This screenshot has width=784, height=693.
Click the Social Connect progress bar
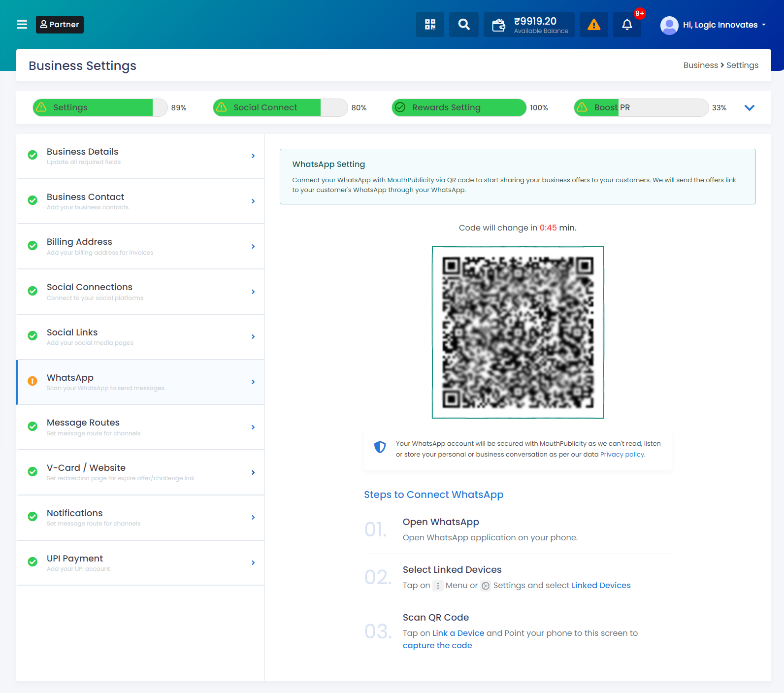(x=280, y=107)
